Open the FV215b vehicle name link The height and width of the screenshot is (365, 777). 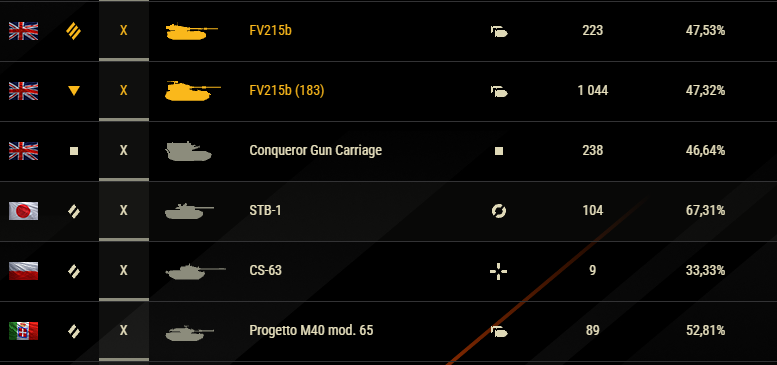[x=270, y=31]
